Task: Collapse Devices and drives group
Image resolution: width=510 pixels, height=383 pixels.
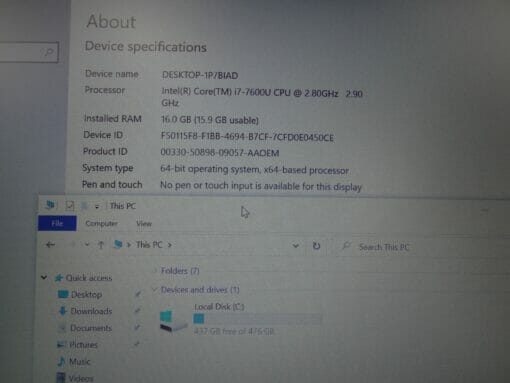Action: [x=154, y=289]
